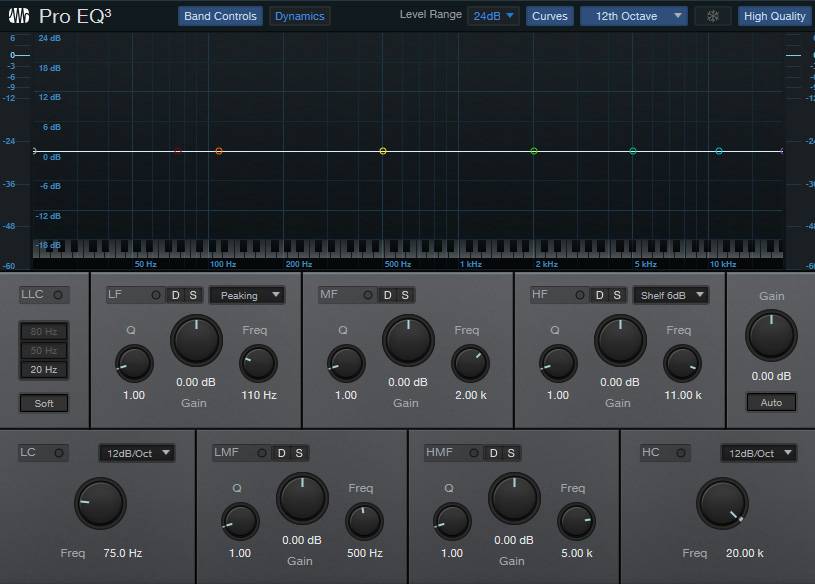Switch to Band Controls view
Viewport: 815px width, 584px height.
click(220, 16)
